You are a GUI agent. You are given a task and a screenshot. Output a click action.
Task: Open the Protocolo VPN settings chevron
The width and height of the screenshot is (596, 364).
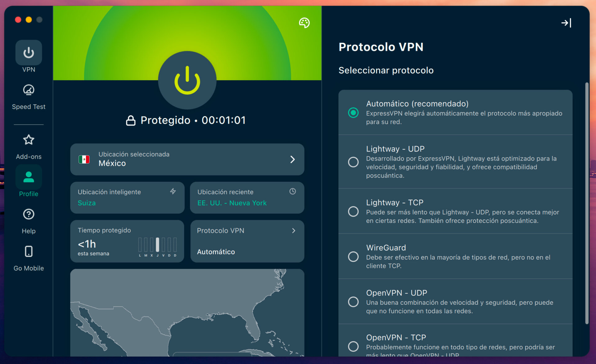point(293,230)
